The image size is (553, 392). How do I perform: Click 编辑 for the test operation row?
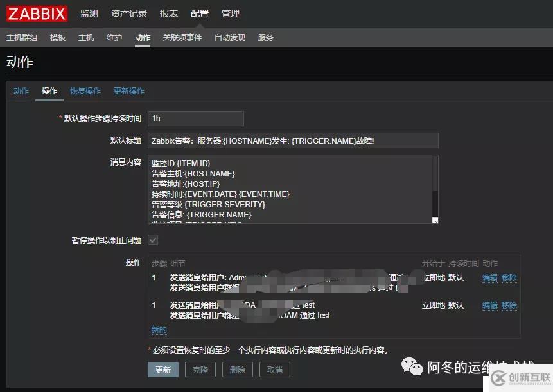(490, 305)
